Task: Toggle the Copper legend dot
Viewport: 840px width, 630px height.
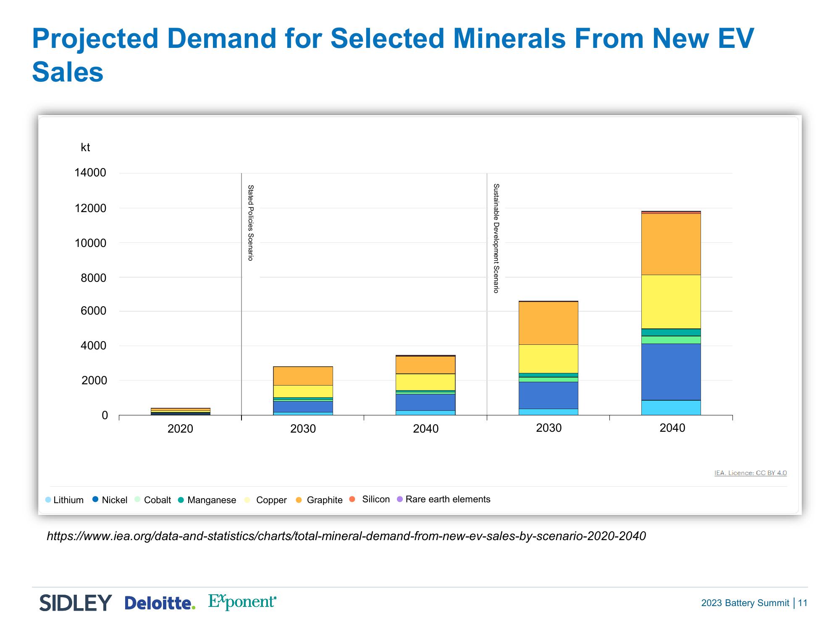Action: point(247,500)
